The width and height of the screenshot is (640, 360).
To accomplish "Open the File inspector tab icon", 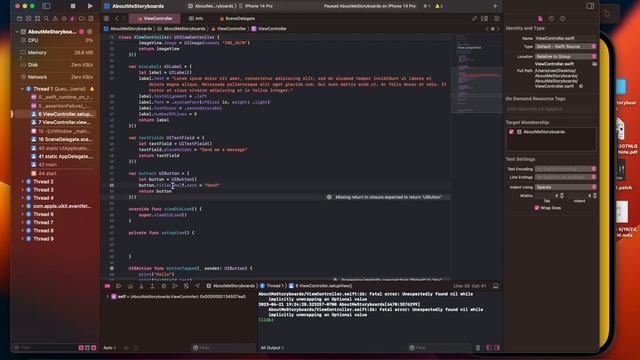I will pos(540,18).
